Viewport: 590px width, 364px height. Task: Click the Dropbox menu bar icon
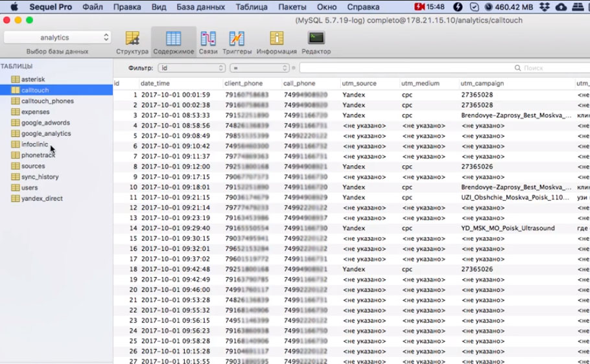(x=545, y=6)
